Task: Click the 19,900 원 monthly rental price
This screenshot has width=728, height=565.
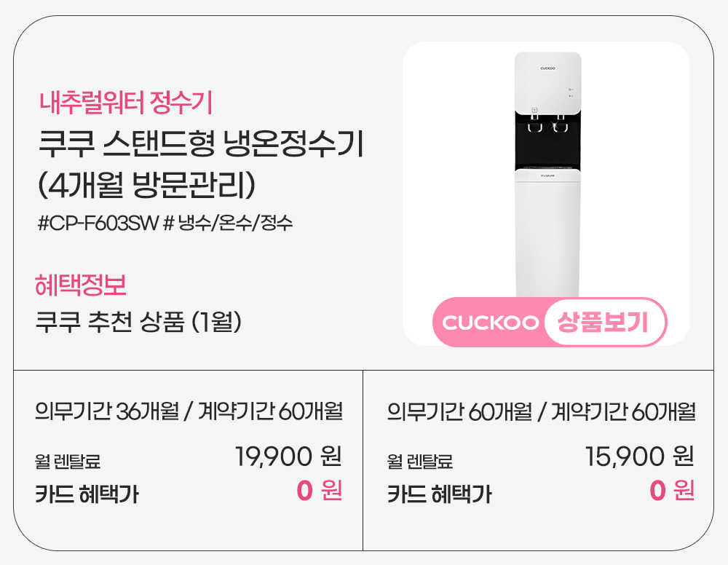Action: click(x=288, y=457)
